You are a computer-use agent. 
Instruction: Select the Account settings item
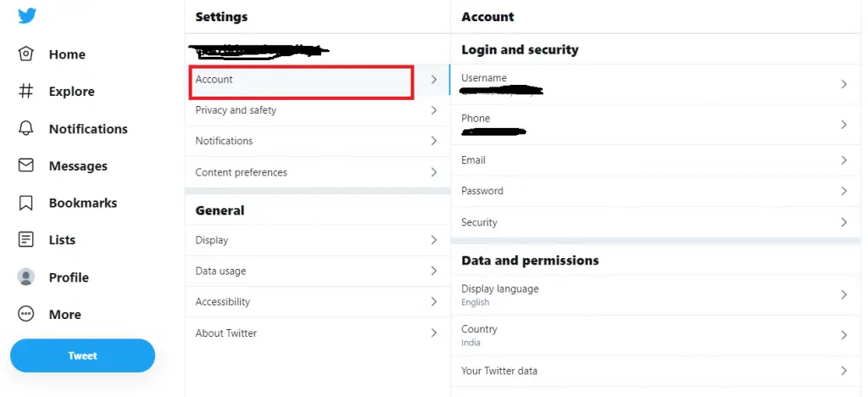click(318, 80)
